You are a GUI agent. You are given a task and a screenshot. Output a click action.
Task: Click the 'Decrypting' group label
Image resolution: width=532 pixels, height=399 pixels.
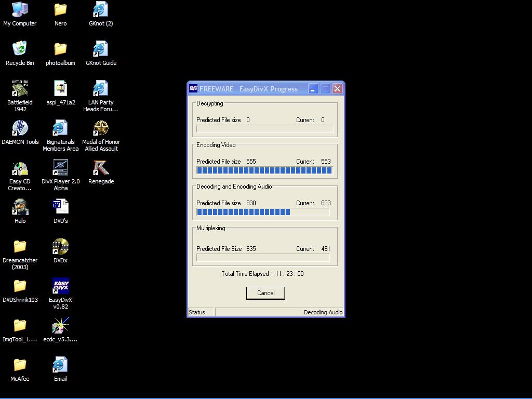tap(210, 103)
